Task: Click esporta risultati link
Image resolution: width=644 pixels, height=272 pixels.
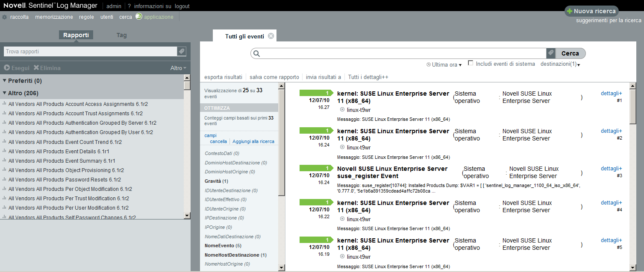Action: pyautogui.click(x=223, y=77)
